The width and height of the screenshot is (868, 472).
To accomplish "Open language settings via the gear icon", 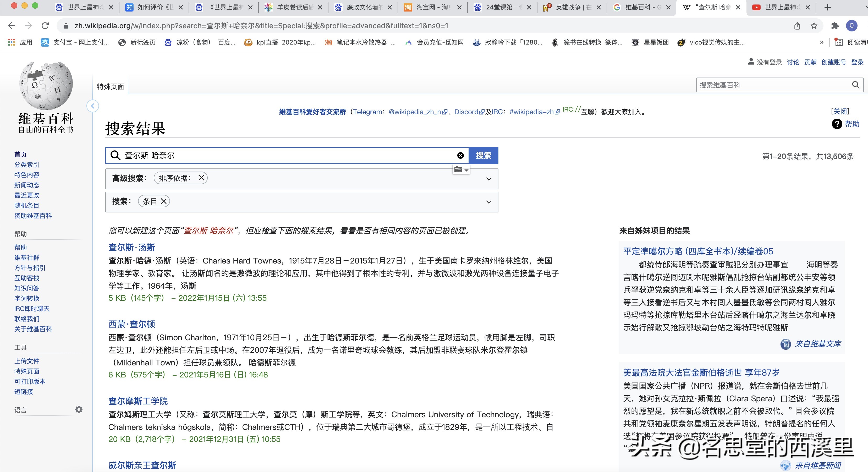I will (79, 409).
